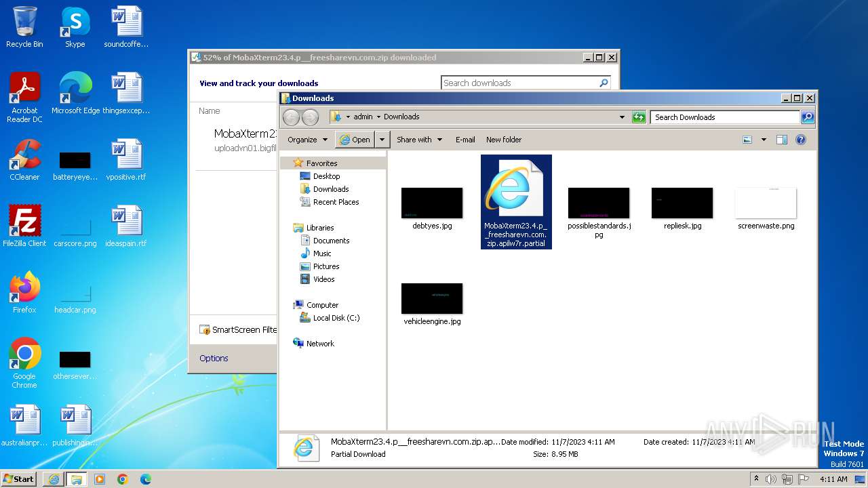Open Share with dropdown menu
This screenshot has height=488, width=868.
[x=419, y=140]
